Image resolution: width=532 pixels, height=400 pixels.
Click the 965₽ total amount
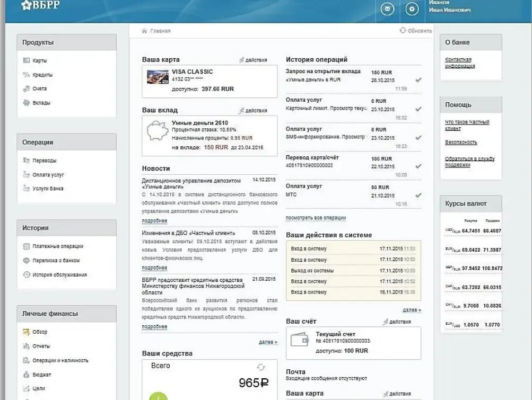(x=254, y=383)
